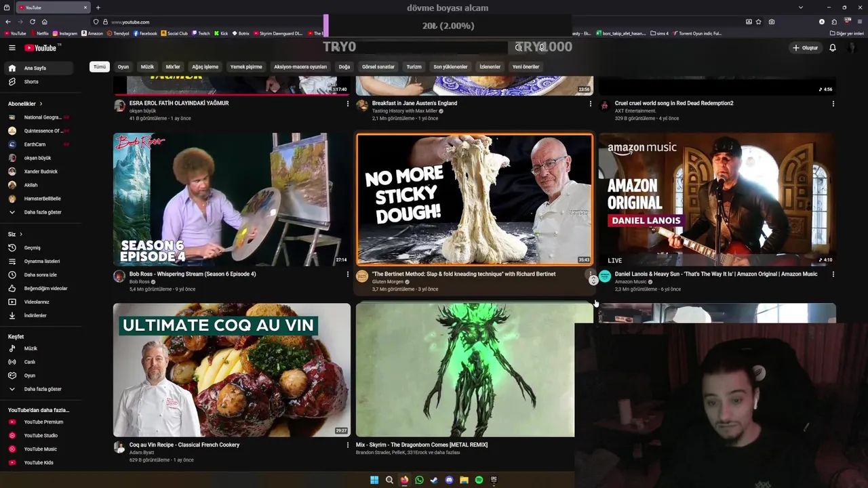Click the browser home button
Screen dimensions: 868x488
[44, 22]
